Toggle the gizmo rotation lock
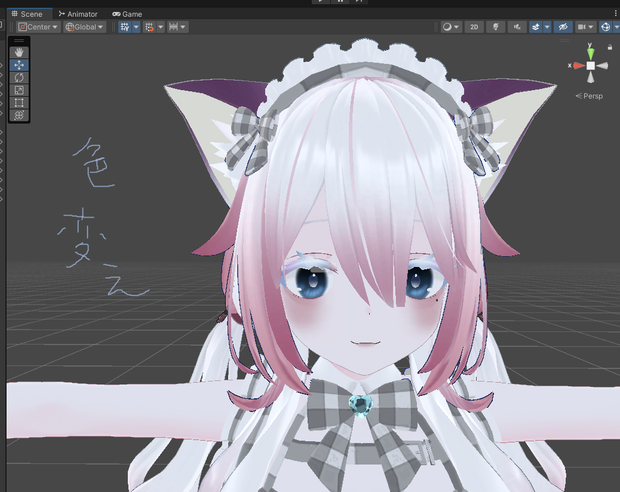This screenshot has width=620, height=492. [610, 47]
